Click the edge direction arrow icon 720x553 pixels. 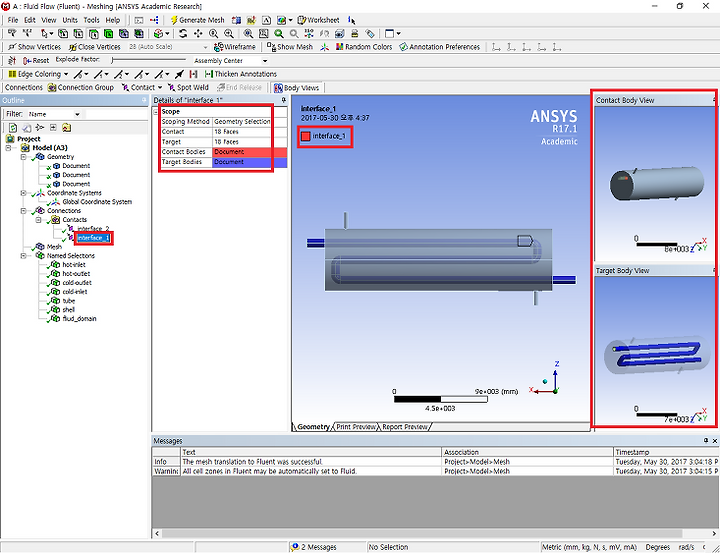tap(180, 74)
